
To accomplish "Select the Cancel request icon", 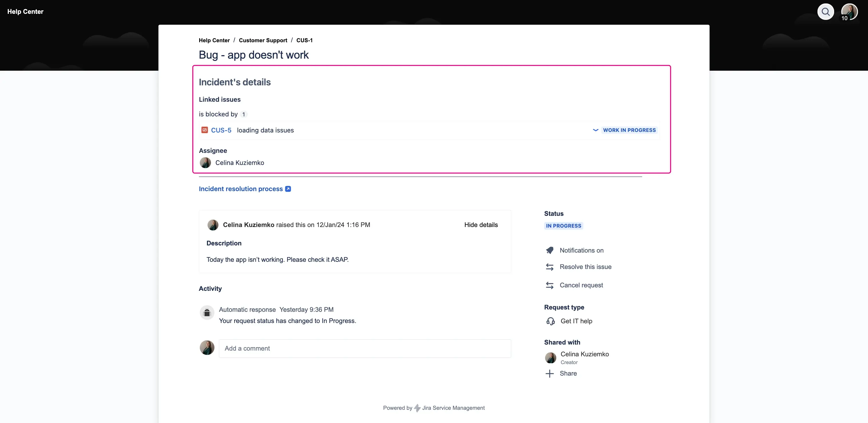I will tap(550, 285).
